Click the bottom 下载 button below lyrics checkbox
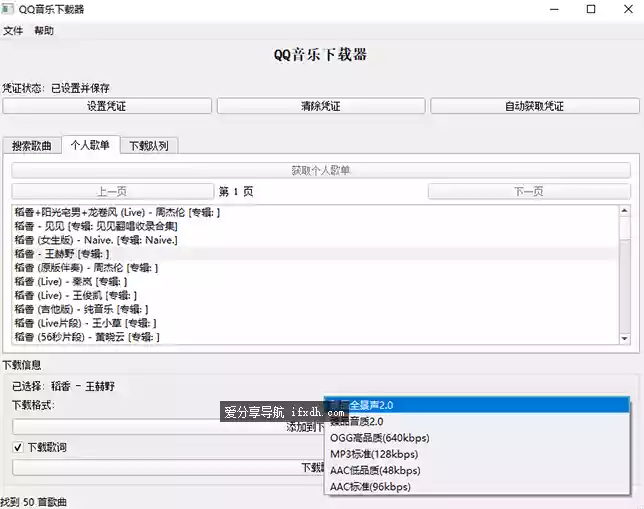Screen dimensions: 644x509 [168, 468]
